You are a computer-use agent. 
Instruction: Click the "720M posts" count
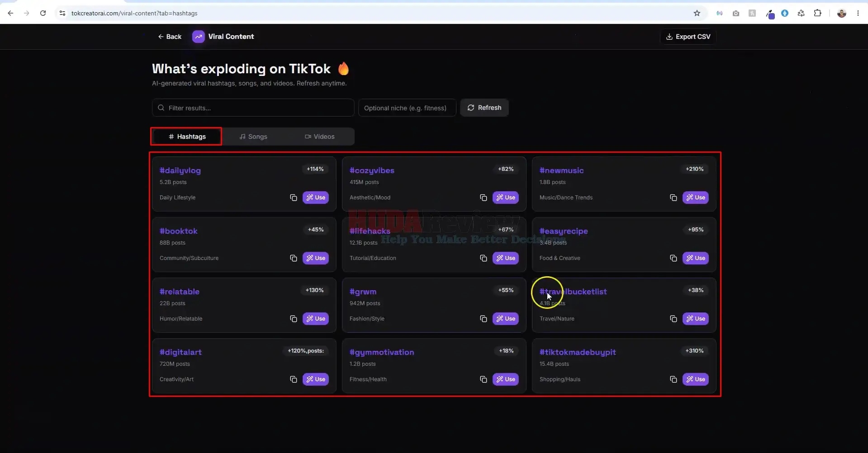click(x=175, y=364)
